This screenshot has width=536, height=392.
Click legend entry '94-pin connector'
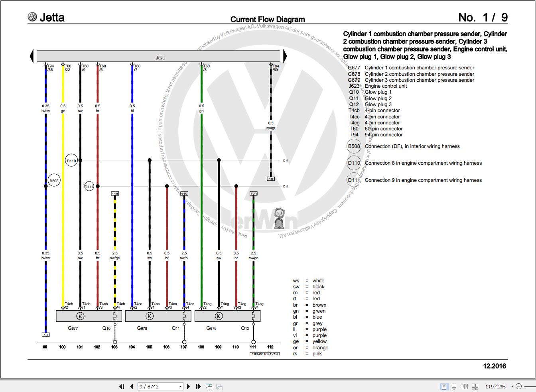pos(384,135)
